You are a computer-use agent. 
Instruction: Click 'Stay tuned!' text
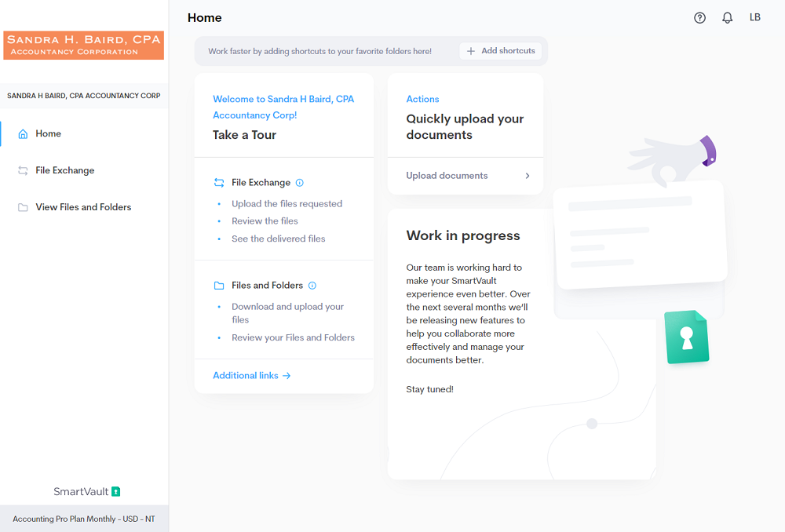[x=429, y=389]
